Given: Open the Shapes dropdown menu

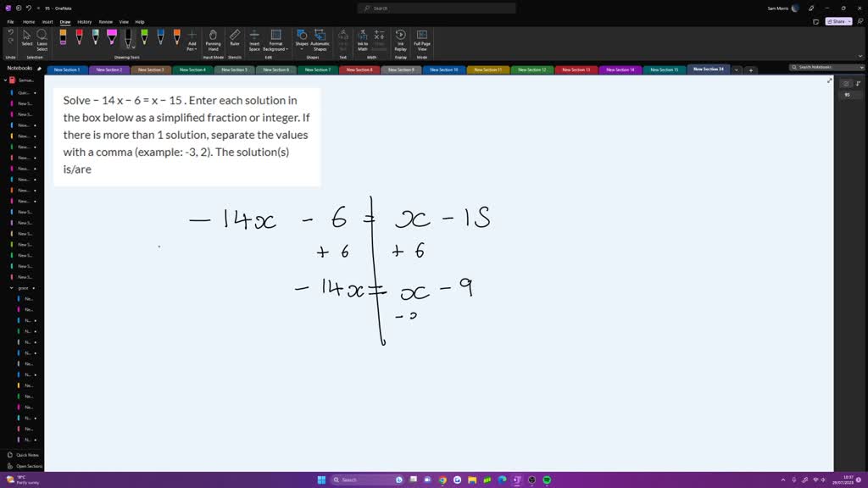Looking at the screenshot, I should click(302, 38).
